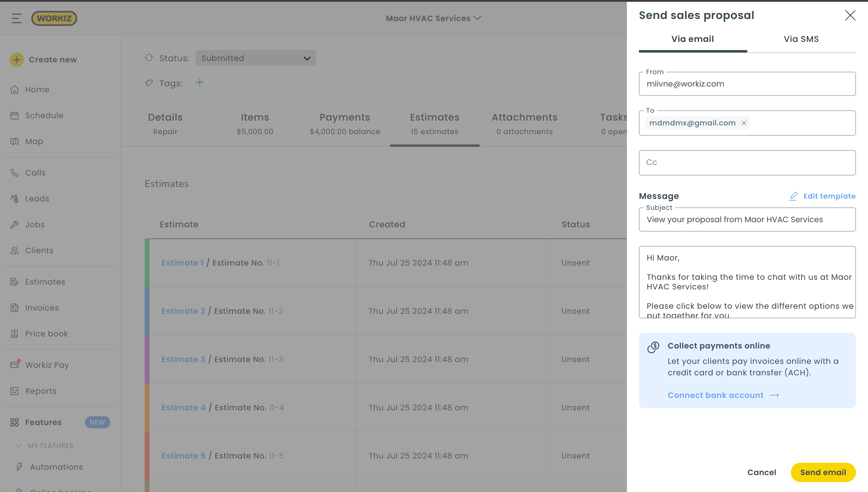Open the Schedule calendar icon
Viewport: 868px width, 492px height.
pyautogui.click(x=14, y=115)
